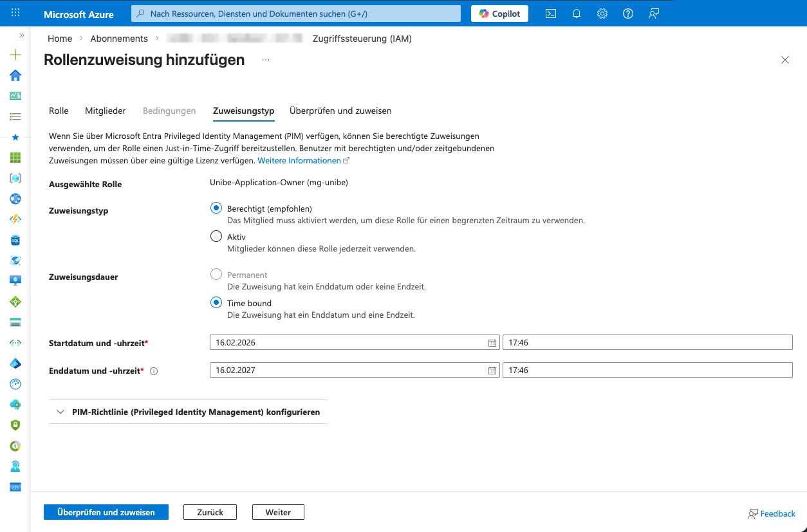
Task: Open the feedback icon in top bar
Action: pos(654,14)
